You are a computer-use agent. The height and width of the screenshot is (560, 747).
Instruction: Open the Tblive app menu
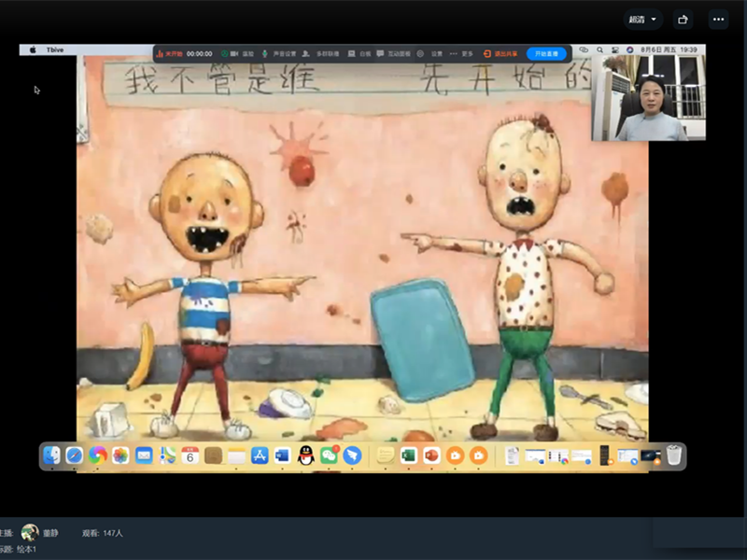(55, 49)
